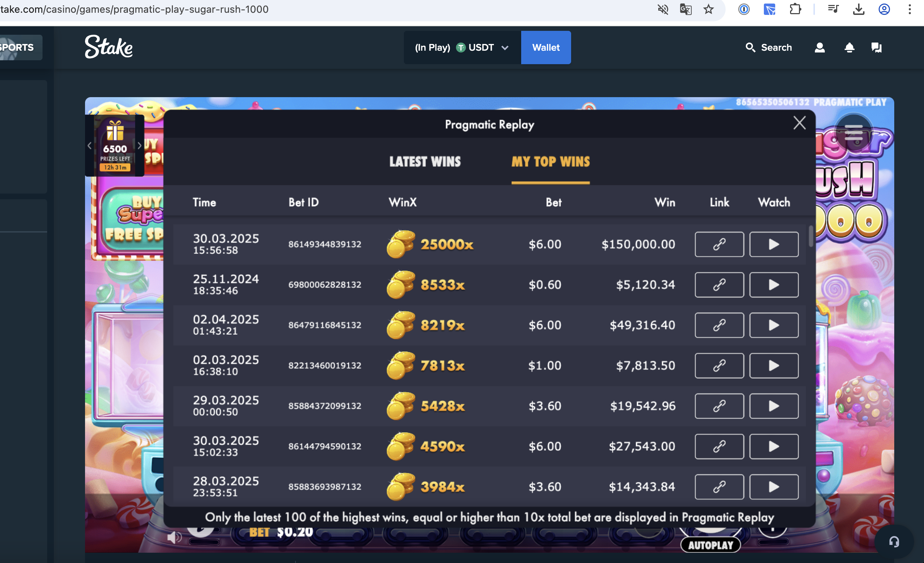Click the blue cursor extension icon

pyautogui.click(x=770, y=9)
